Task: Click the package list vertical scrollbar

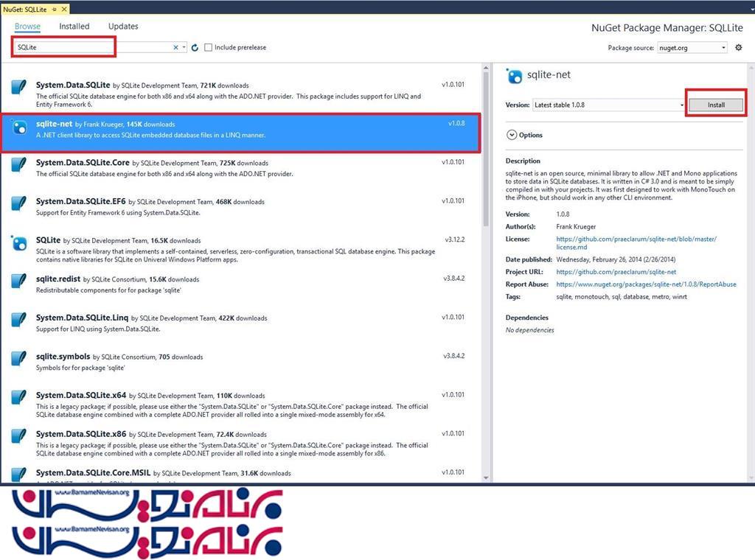Action: tap(486, 147)
